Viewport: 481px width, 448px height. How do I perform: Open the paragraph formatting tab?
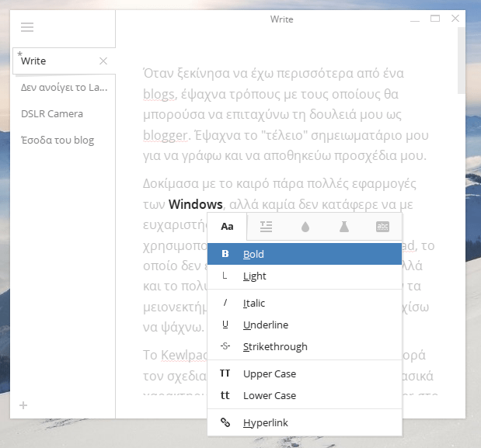coord(266,227)
